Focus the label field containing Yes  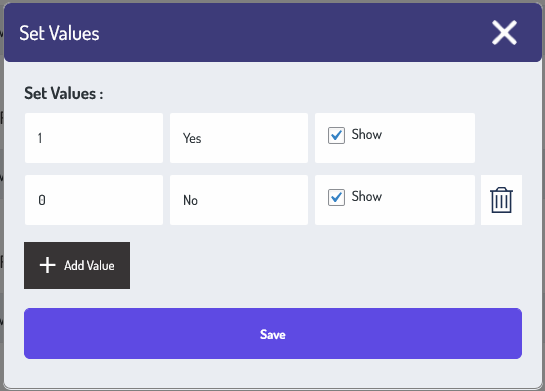click(x=239, y=138)
